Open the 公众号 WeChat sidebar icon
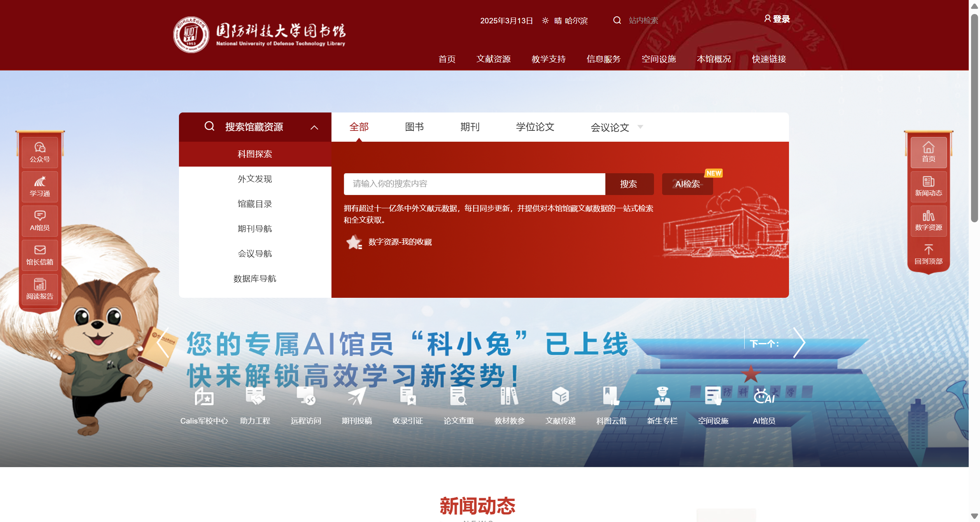980x522 pixels. pos(40,148)
